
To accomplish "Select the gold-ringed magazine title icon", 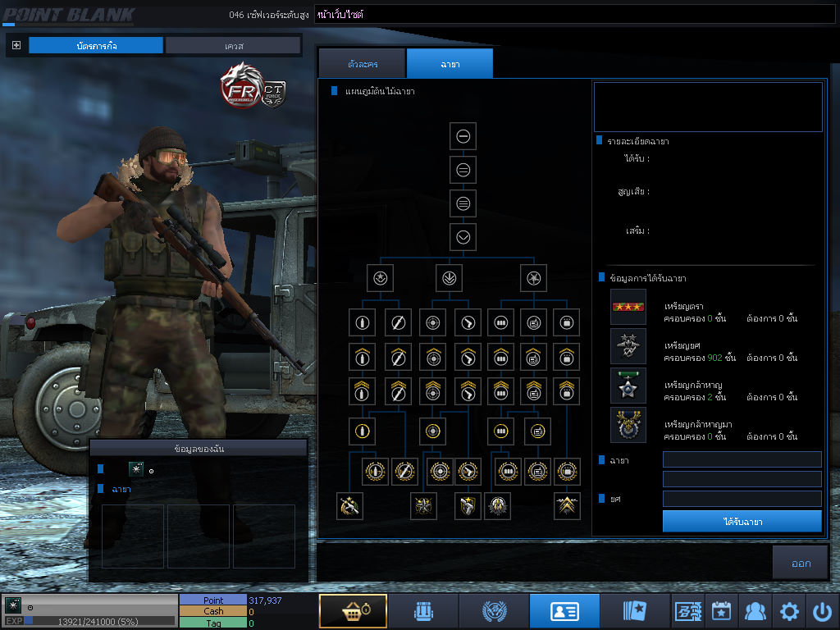I will pyautogui.click(x=501, y=431).
